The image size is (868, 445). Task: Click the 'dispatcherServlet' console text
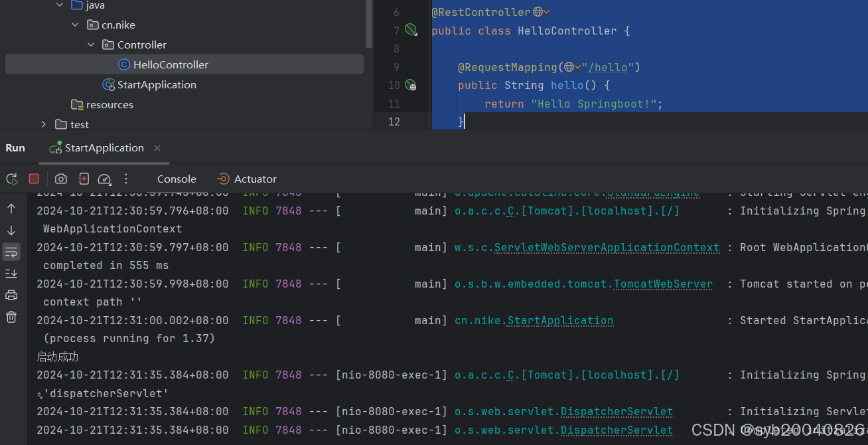tap(106, 393)
